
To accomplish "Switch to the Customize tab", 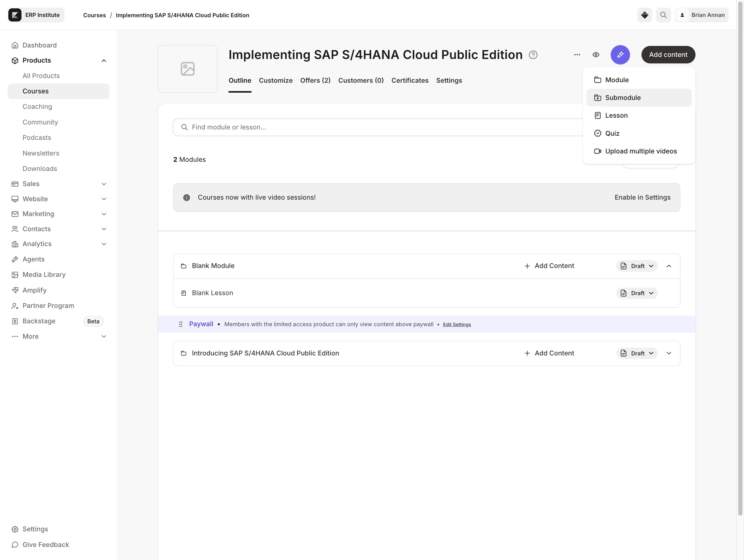I will (275, 80).
